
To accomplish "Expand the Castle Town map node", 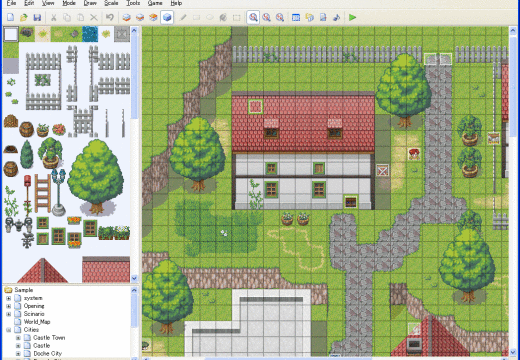I will click(x=18, y=338).
